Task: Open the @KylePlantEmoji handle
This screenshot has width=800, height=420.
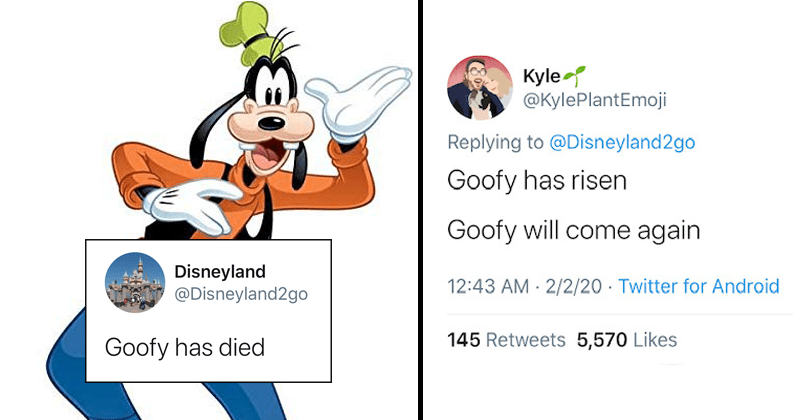Action: (594, 100)
